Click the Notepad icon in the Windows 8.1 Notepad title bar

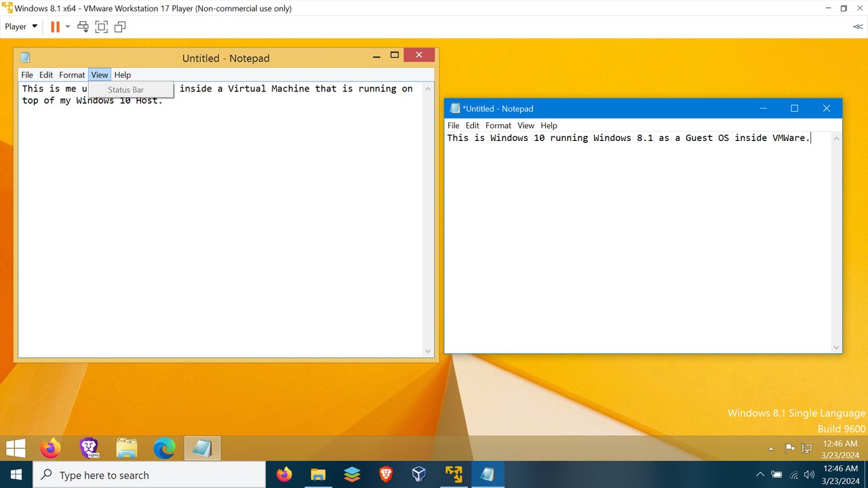(25, 58)
